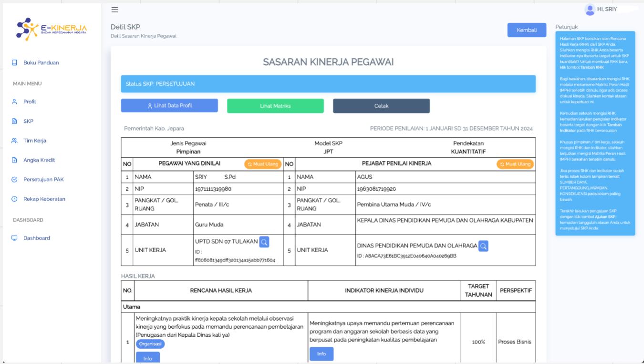This screenshot has height=364, width=644.
Task: Search unit kerja Dinas Pendidikan Pemuda
Action: [x=483, y=246]
